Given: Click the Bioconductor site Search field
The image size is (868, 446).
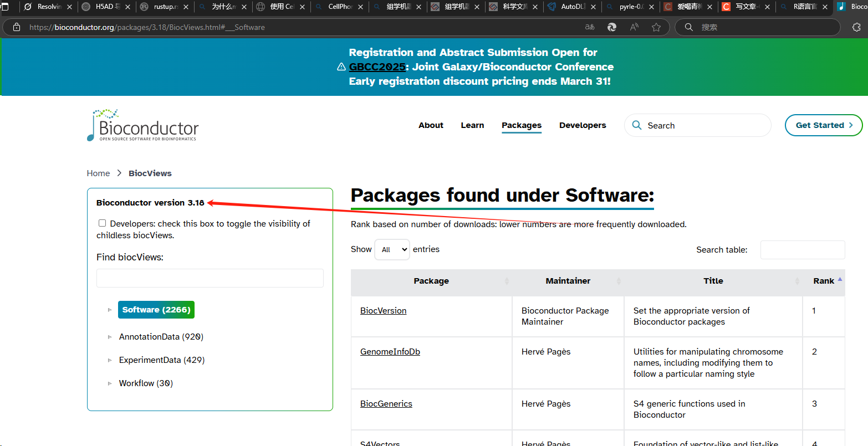Looking at the screenshot, I should point(697,125).
